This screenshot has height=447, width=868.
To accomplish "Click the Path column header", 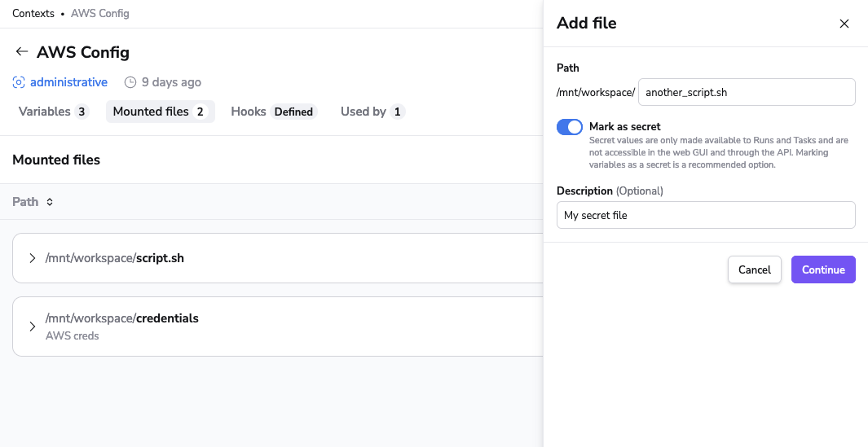I will point(25,202).
